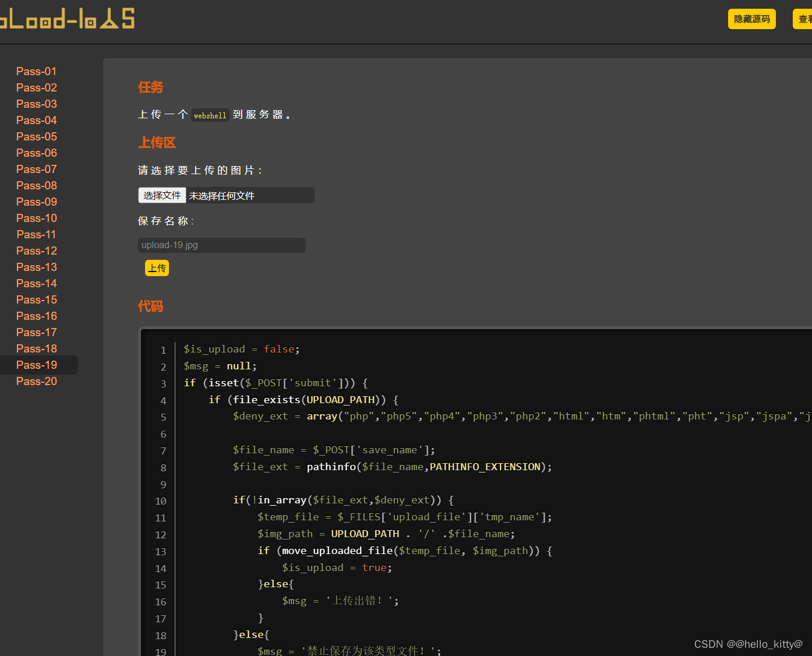Navigate to Pass-10
Screen dimensions: 812x656
37,218
